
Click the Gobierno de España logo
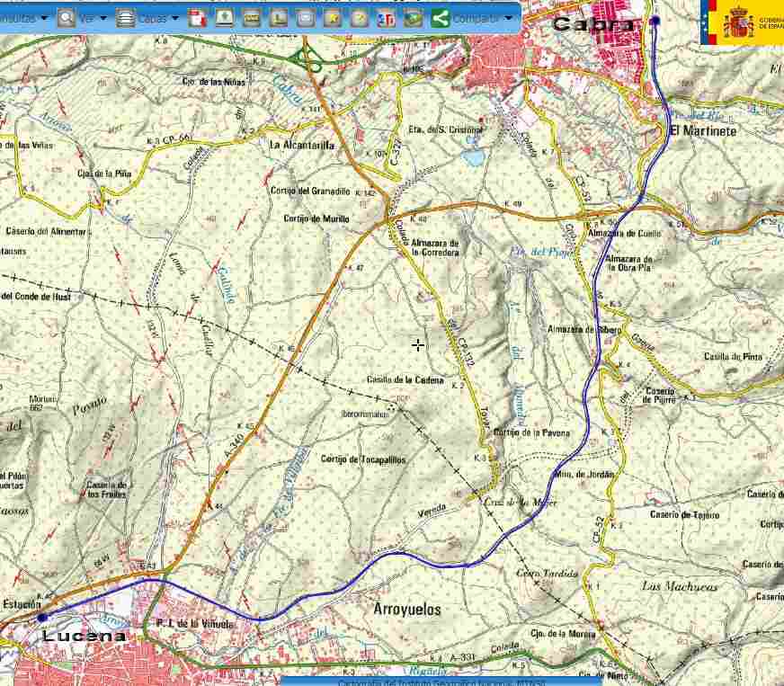742,22
